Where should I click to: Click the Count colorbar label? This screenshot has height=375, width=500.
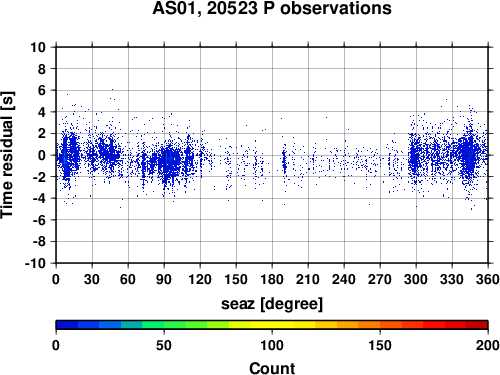point(272,368)
